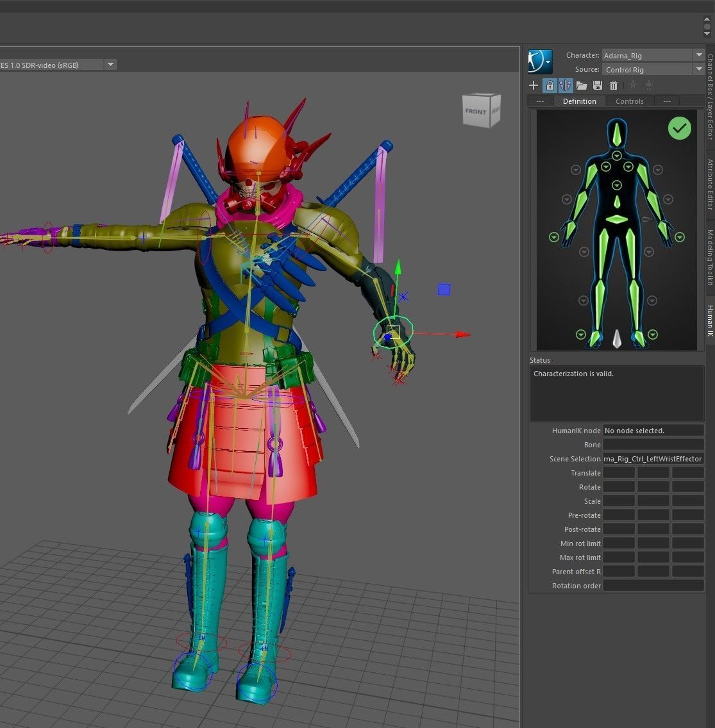This screenshot has height=728, width=715.
Task: Open the Character dropdown showing Adarna_Rig
Action: click(652, 55)
